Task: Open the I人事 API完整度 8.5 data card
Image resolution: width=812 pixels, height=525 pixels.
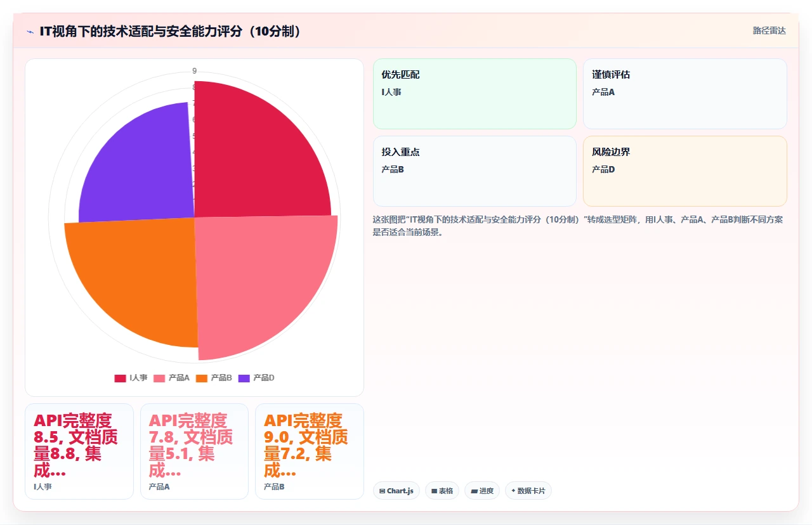Action: [79, 451]
